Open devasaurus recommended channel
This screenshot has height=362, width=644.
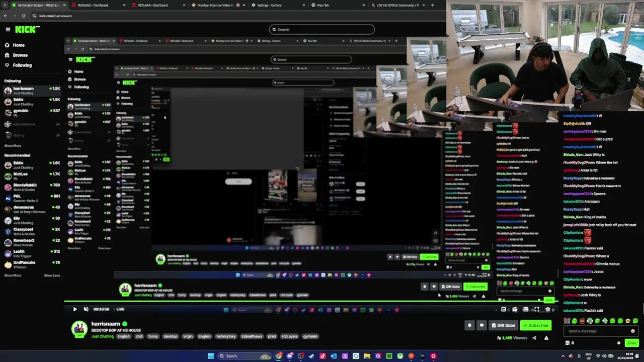pos(31,209)
